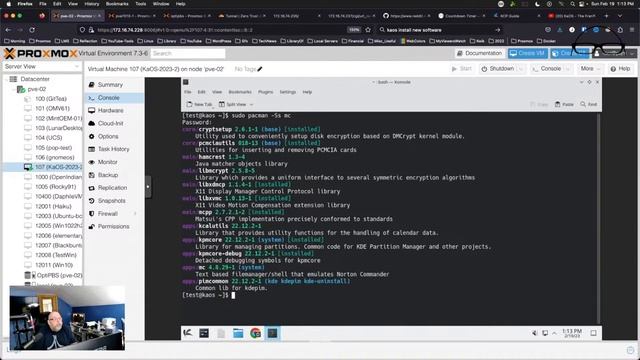Click Konsole Split View button
Screen dimensions: 640x360
233,104
